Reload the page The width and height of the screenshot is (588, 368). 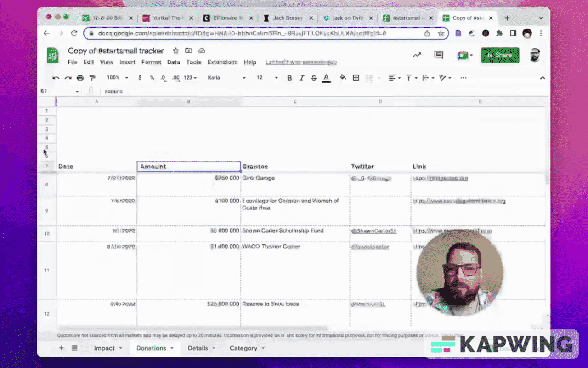pyautogui.click(x=74, y=33)
